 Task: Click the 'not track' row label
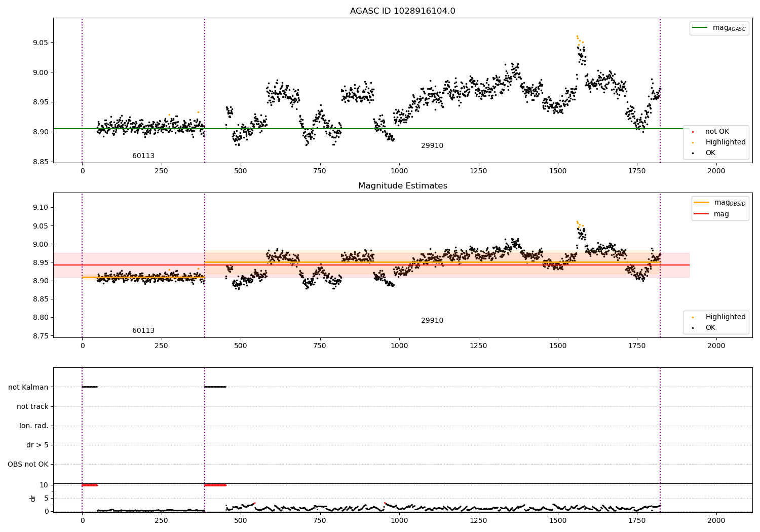click(x=32, y=406)
